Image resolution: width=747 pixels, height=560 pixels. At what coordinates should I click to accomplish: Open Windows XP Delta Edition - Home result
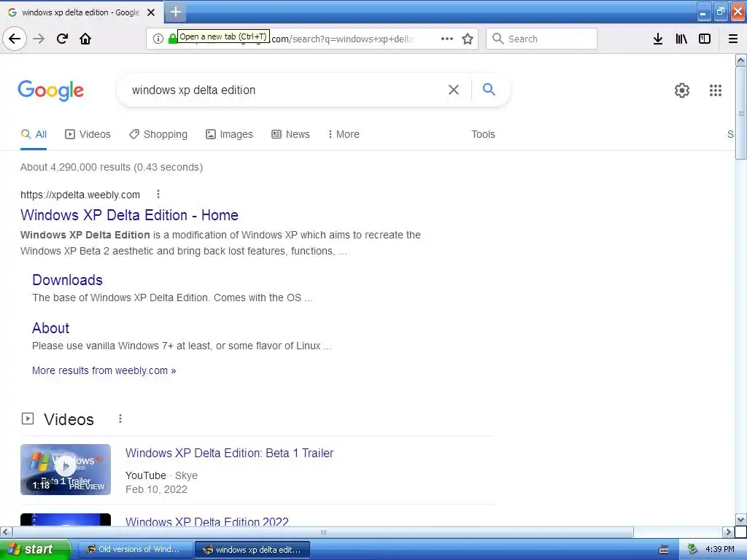click(129, 215)
